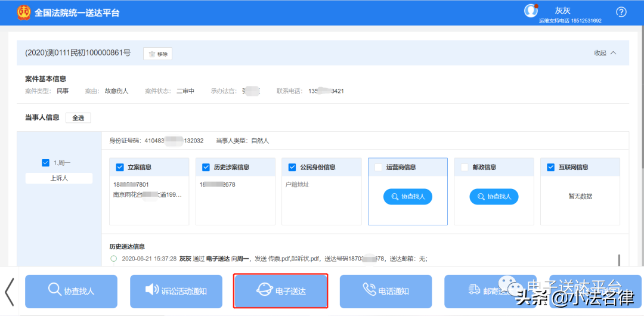The height and width of the screenshot is (316, 644).
Task: Uncheck 历史涉案信息 checkbox
Action: 206,168
